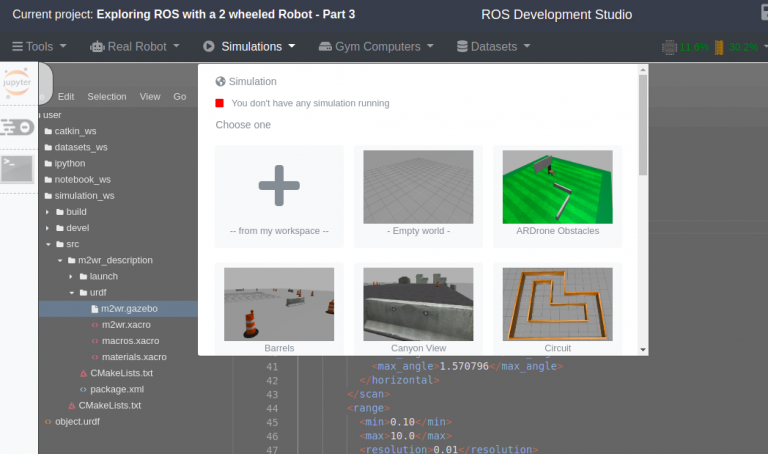Click line number 44 in editor gutter
This screenshot has height=454, width=768.
click(272, 408)
